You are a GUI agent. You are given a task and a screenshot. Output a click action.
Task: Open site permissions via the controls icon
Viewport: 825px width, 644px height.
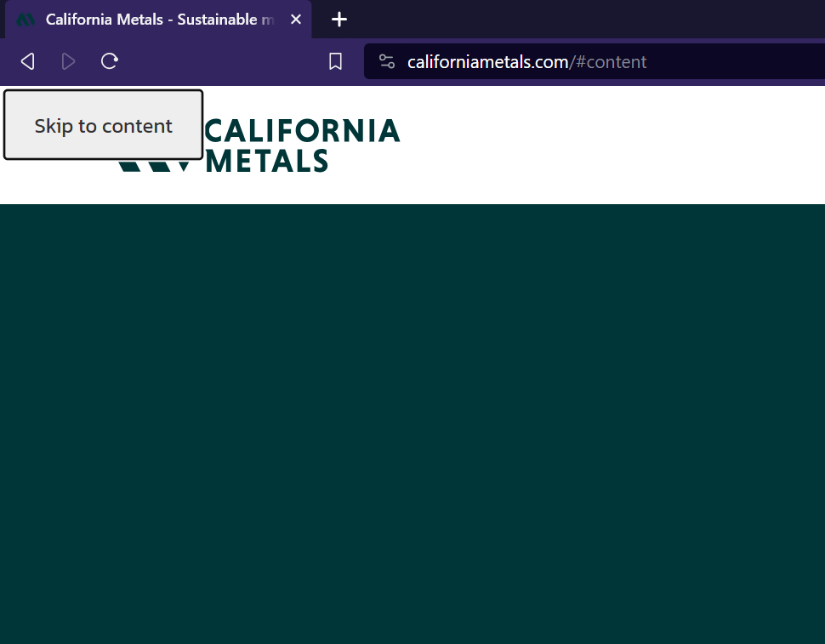click(x=387, y=61)
